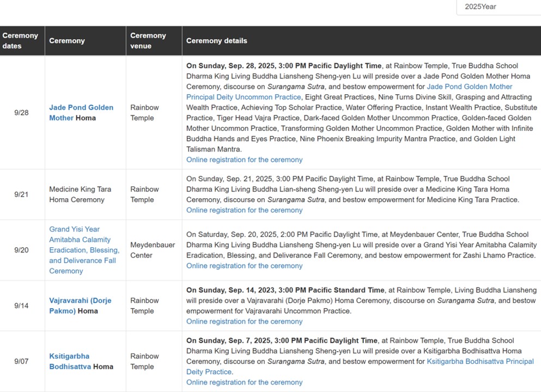The width and height of the screenshot is (541, 392).
Task: Select the 9/14 date cell
Action: tap(21, 305)
